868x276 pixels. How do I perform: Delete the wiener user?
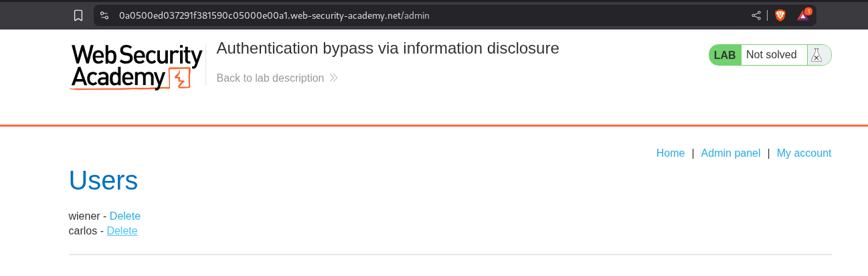pyautogui.click(x=125, y=216)
